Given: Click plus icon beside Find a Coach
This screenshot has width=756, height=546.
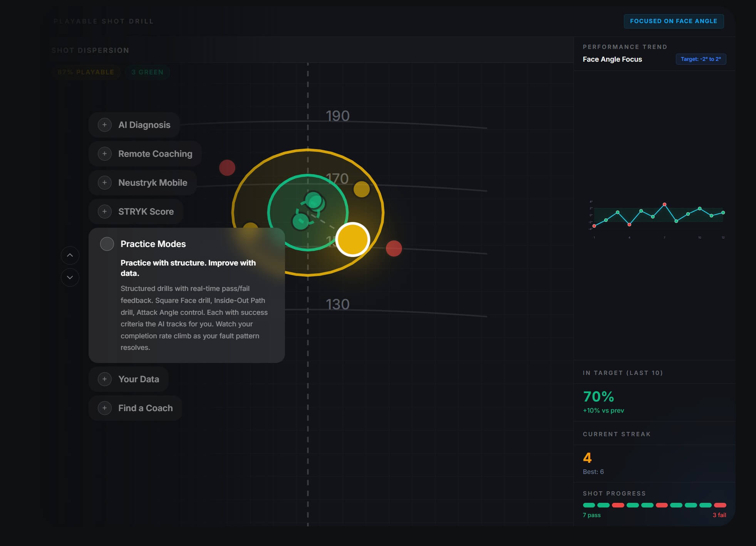Looking at the screenshot, I should point(104,408).
